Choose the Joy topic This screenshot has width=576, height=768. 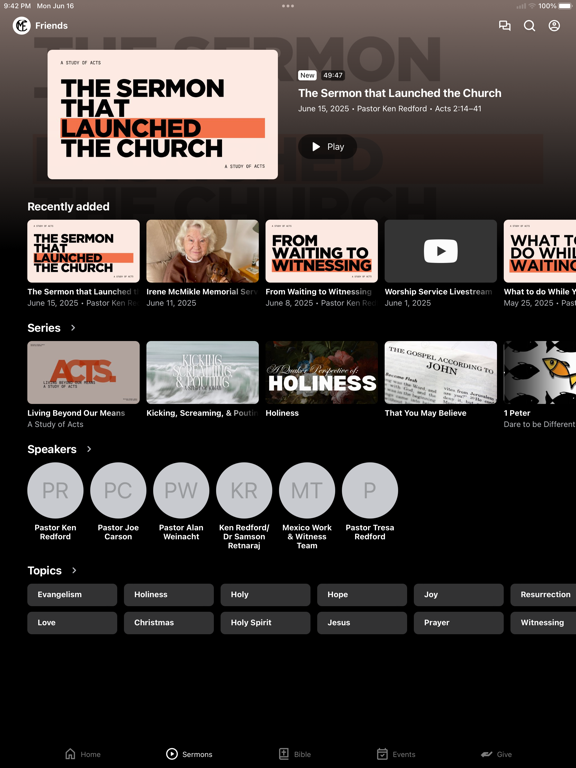click(x=458, y=595)
